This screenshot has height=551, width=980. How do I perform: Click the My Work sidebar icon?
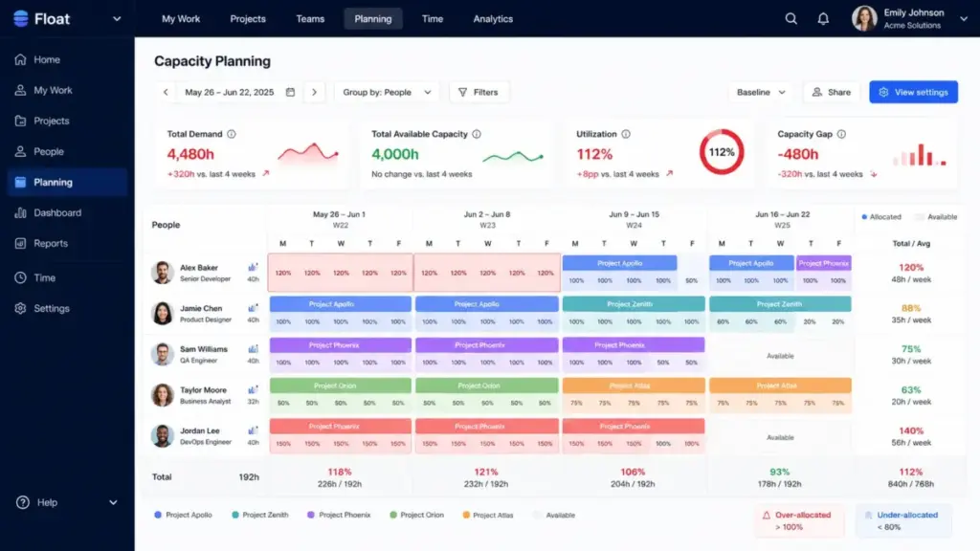pos(21,90)
